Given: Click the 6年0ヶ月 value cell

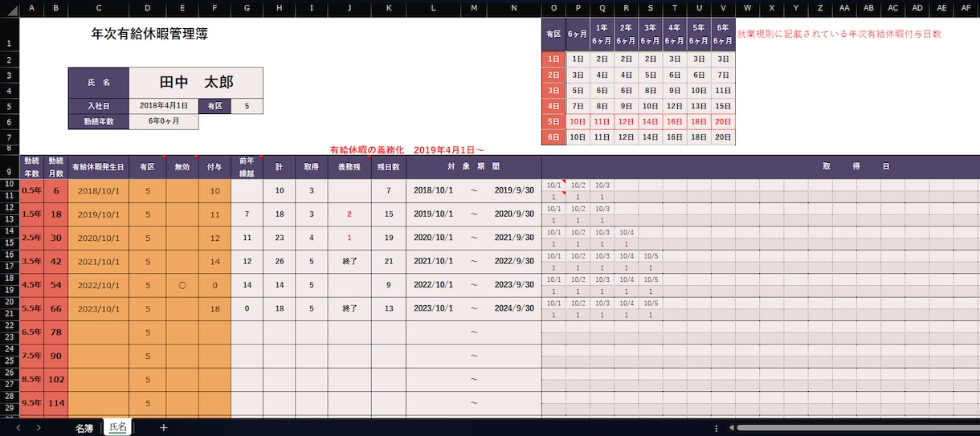Looking at the screenshot, I should [164, 122].
